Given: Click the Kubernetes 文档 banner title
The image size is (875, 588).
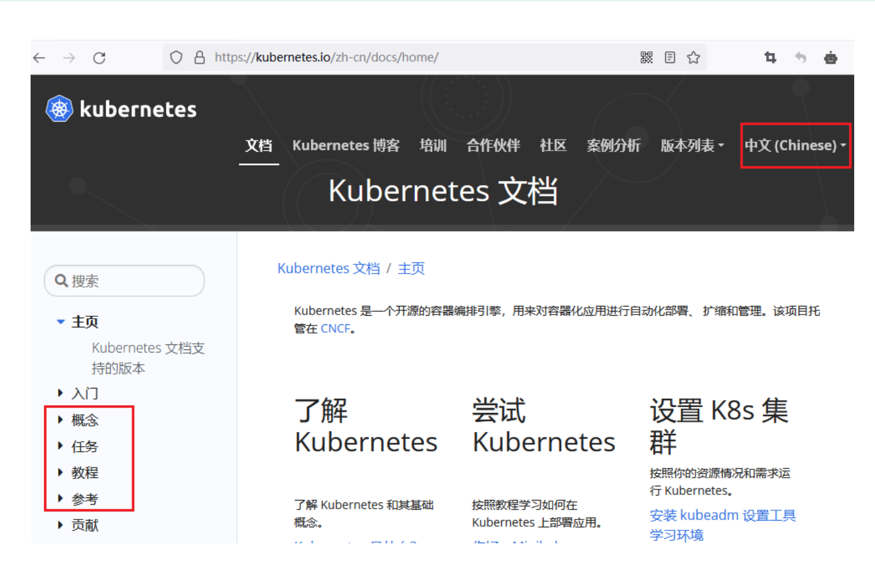Looking at the screenshot, I should point(443,191).
